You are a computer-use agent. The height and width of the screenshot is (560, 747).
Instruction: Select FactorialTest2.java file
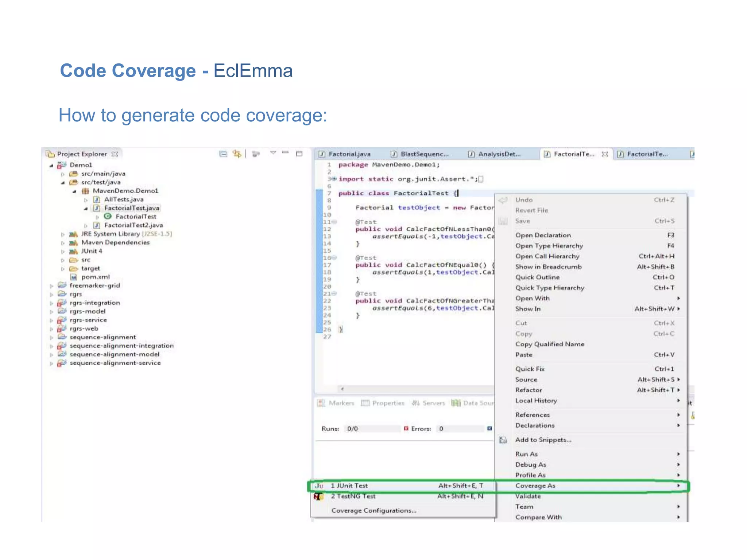pyautogui.click(x=133, y=225)
